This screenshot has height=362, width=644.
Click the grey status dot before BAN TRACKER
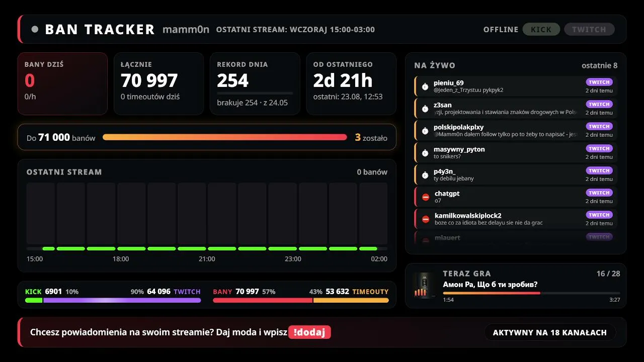35,29
